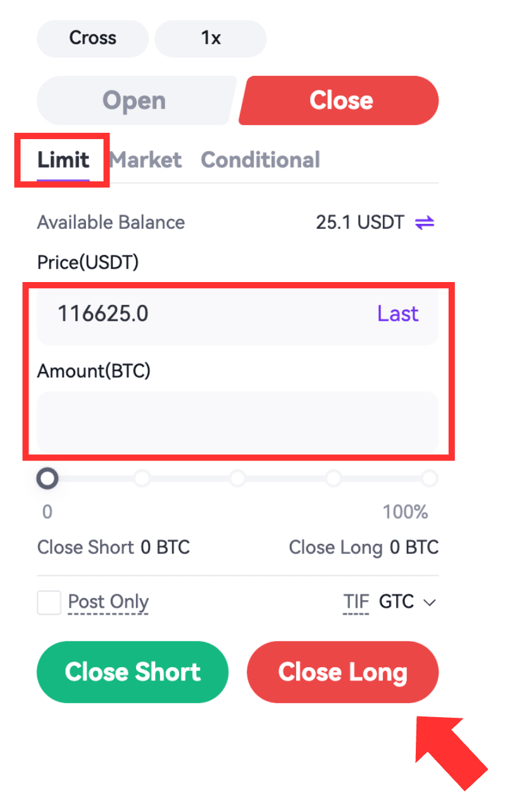The width and height of the screenshot is (505, 812).
Task: Set amount slider to 50% node
Action: [x=238, y=479]
